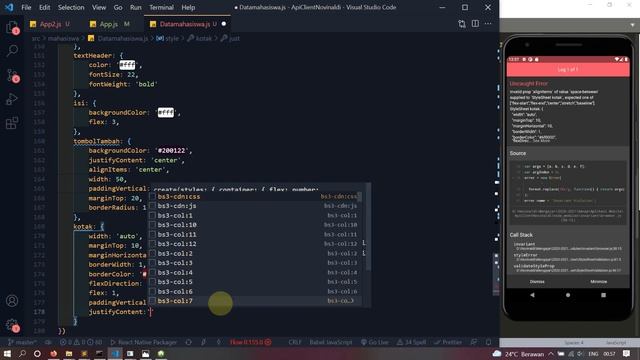Switch to the App.js tab

[109, 24]
